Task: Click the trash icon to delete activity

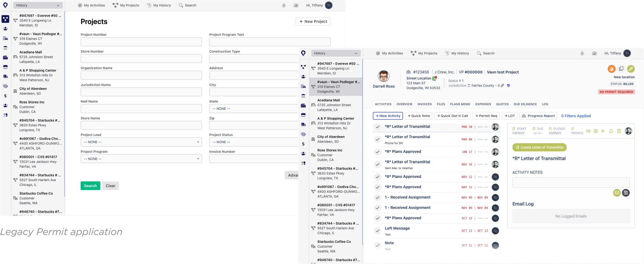Action: 619,131
